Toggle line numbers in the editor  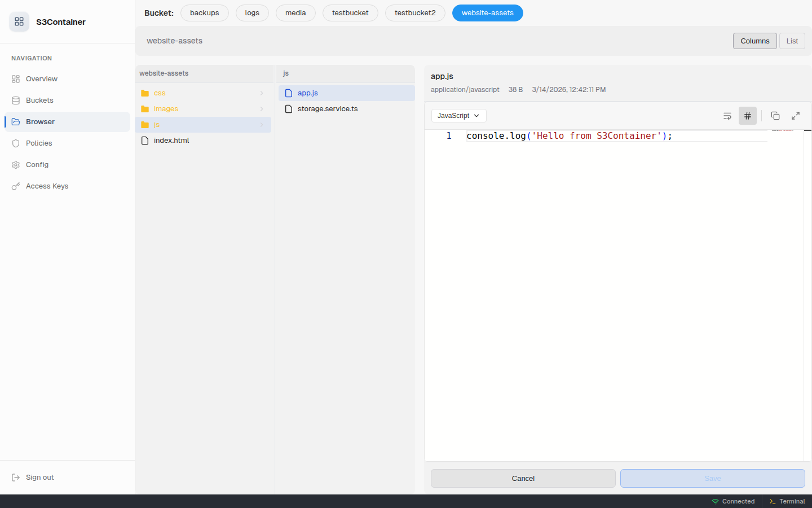(x=748, y=116)
